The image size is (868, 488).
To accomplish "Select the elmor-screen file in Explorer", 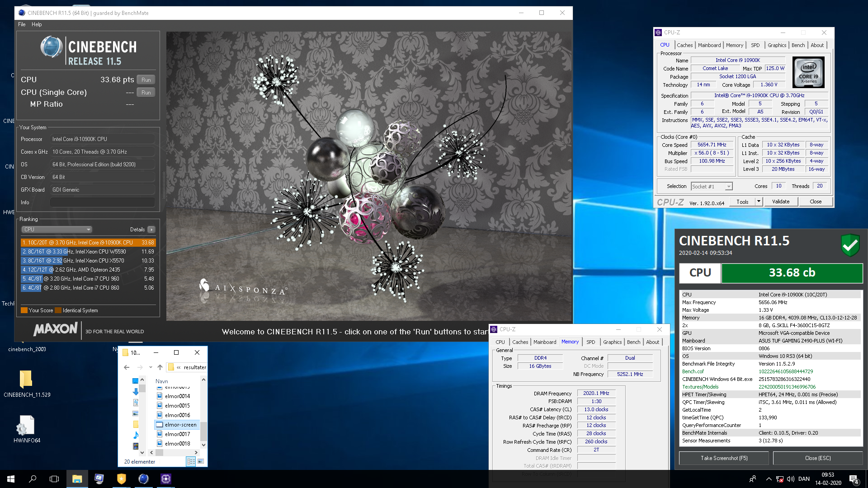I will point(176,425).
